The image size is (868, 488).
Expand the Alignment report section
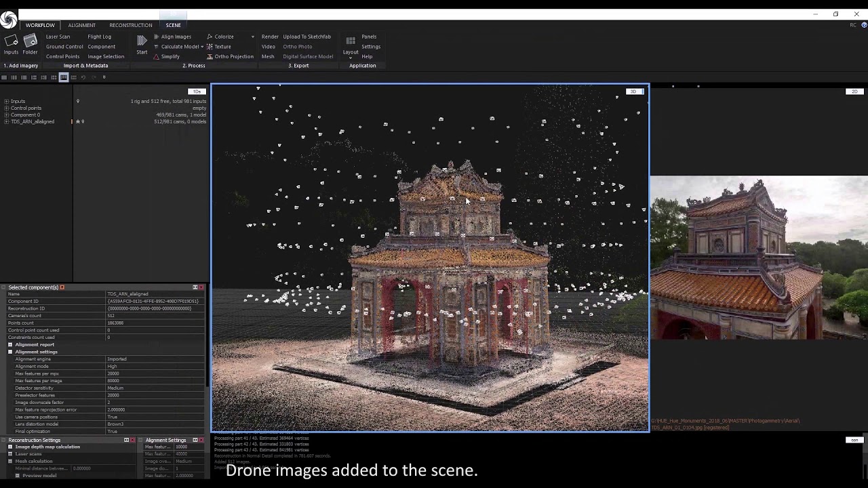tap(10, 344)
